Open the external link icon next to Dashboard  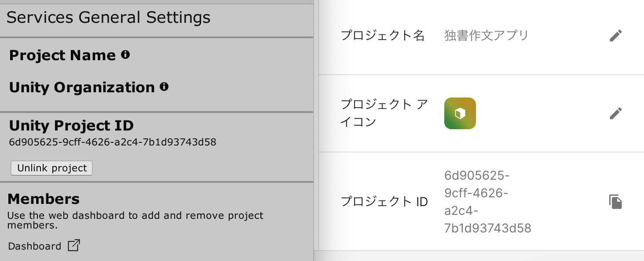point(74,245)
